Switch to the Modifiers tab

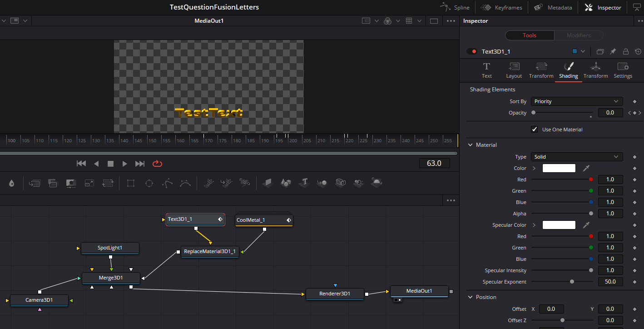click(579, 35)
